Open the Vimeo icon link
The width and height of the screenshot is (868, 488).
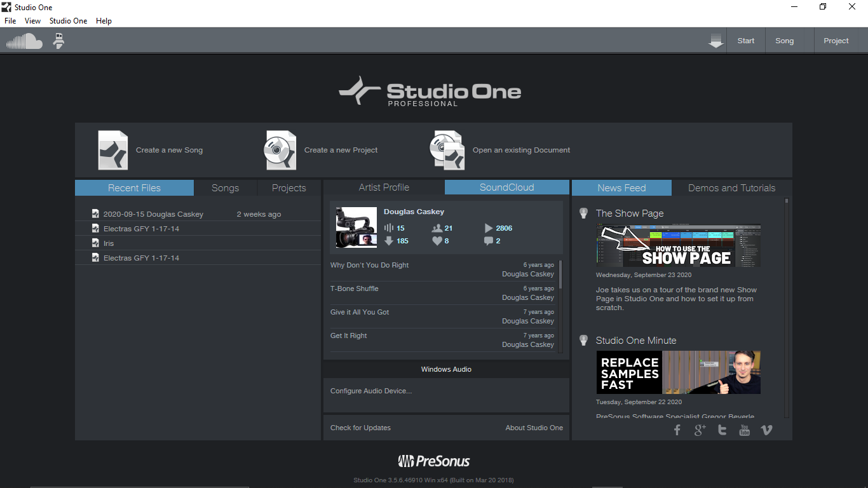point(766,430)
